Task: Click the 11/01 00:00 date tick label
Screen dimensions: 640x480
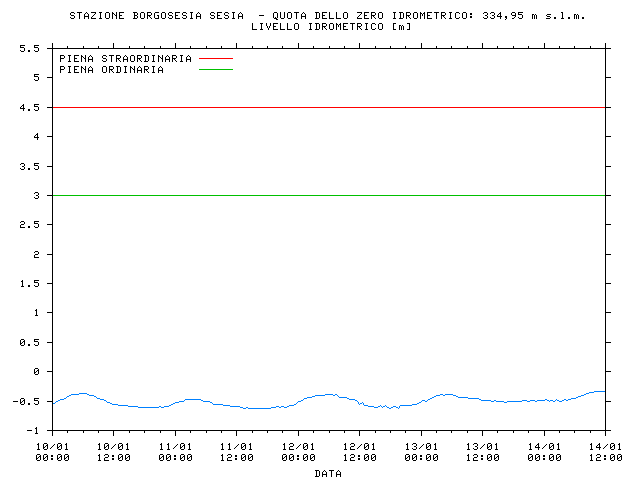Action: (x=175, y=452)
